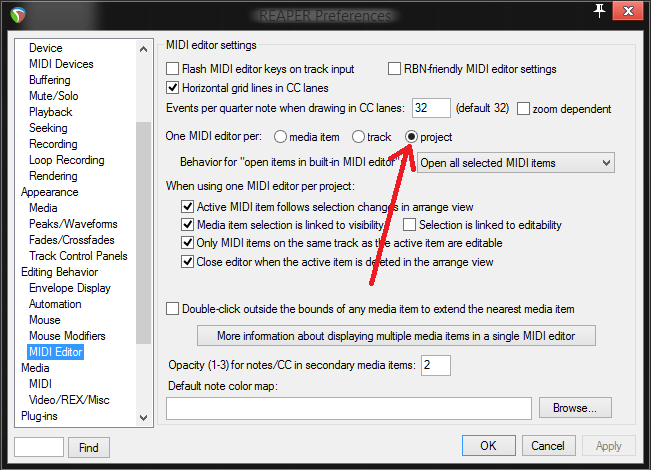Open the Recording preferences page

[x=53, y=144]
